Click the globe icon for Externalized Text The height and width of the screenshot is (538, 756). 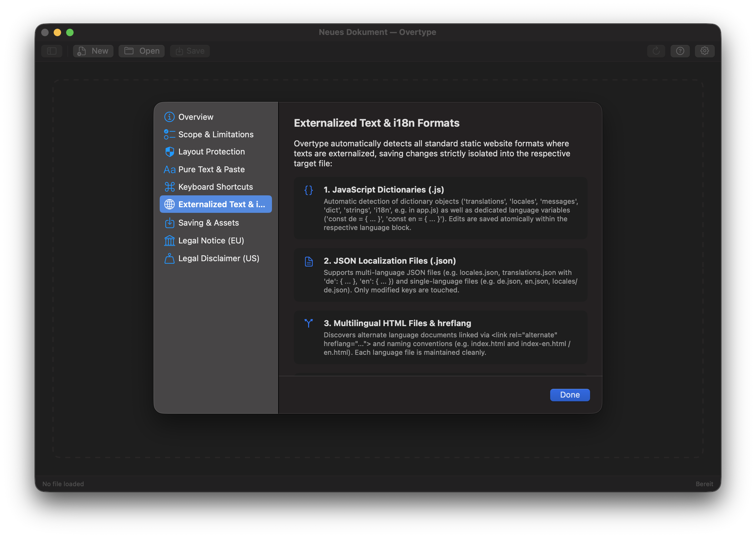coord(169,204)
